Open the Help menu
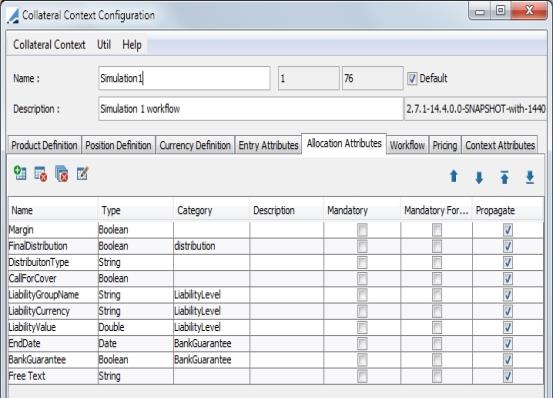Viewport: 553px width, 398px height. click(132, 45)
